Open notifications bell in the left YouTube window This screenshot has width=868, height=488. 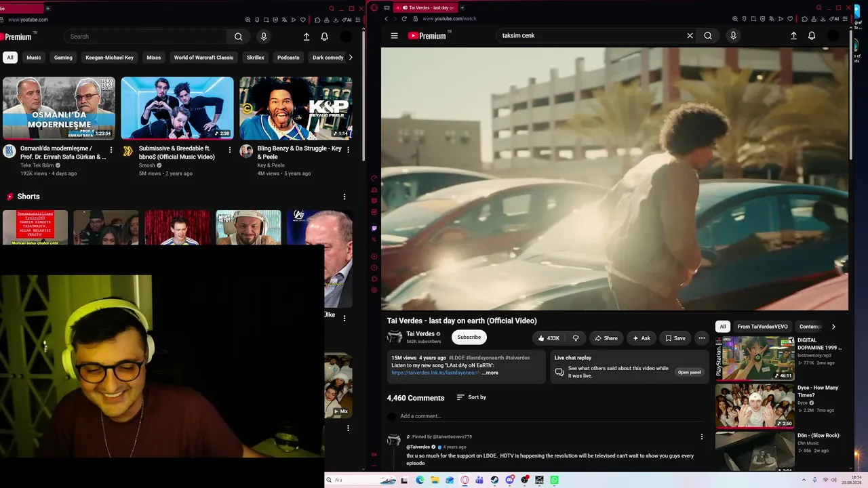pos(324,37)
